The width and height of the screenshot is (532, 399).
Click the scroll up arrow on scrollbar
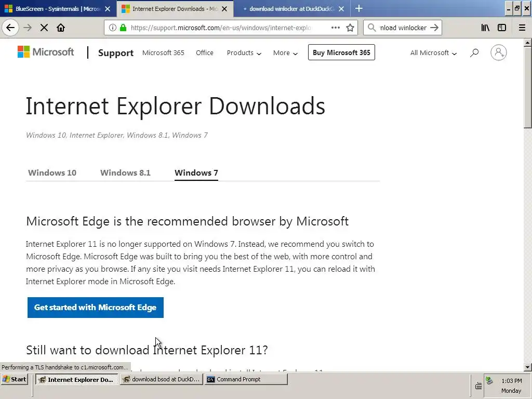pos(527,43)
